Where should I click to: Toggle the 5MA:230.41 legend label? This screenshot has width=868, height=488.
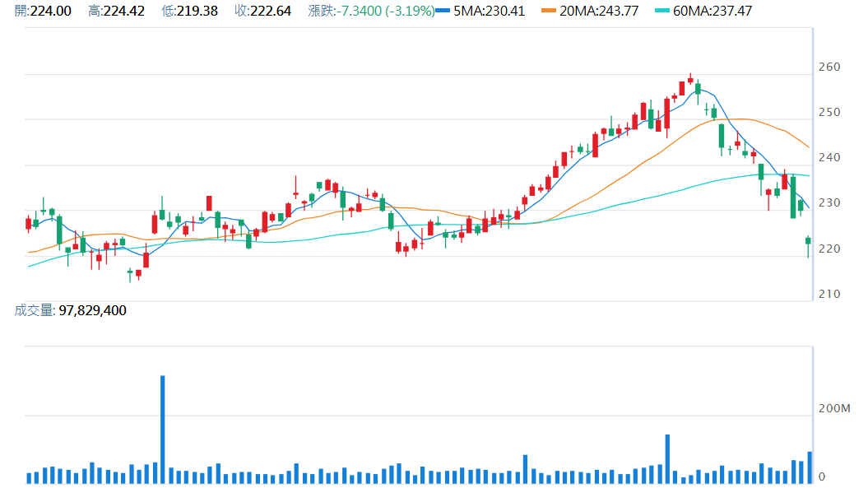[490, 12]
